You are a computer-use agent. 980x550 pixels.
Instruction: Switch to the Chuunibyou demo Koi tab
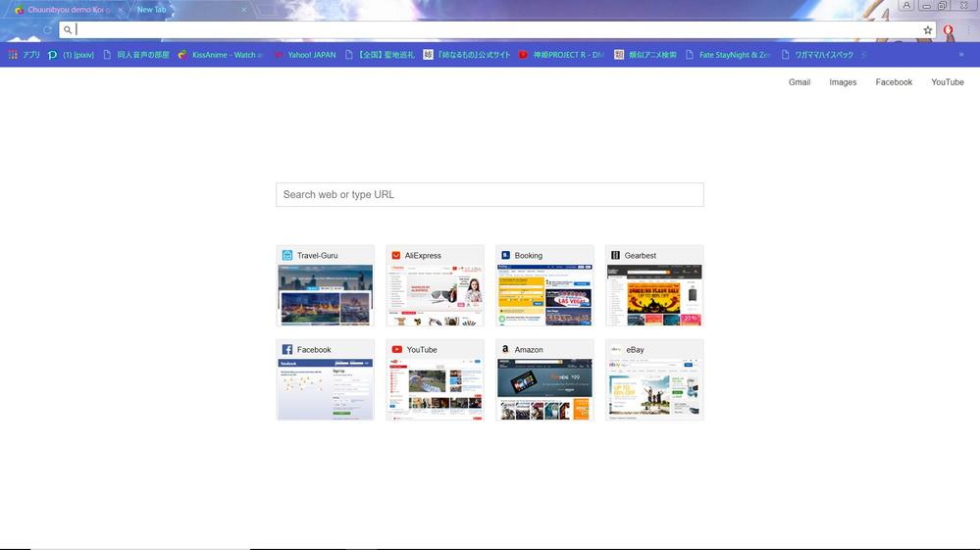click(61, 10)
